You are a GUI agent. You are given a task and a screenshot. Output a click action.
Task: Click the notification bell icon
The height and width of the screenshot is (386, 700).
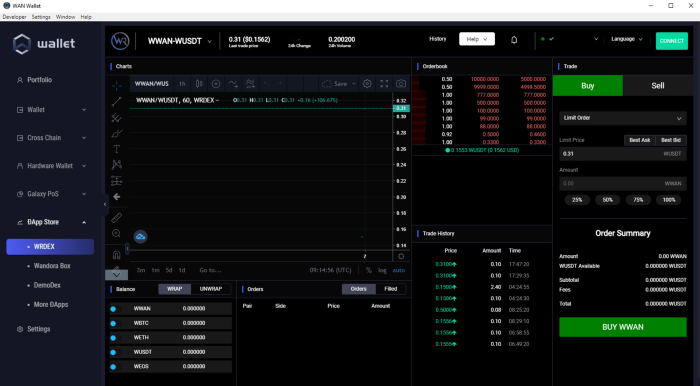click(514, 40)
